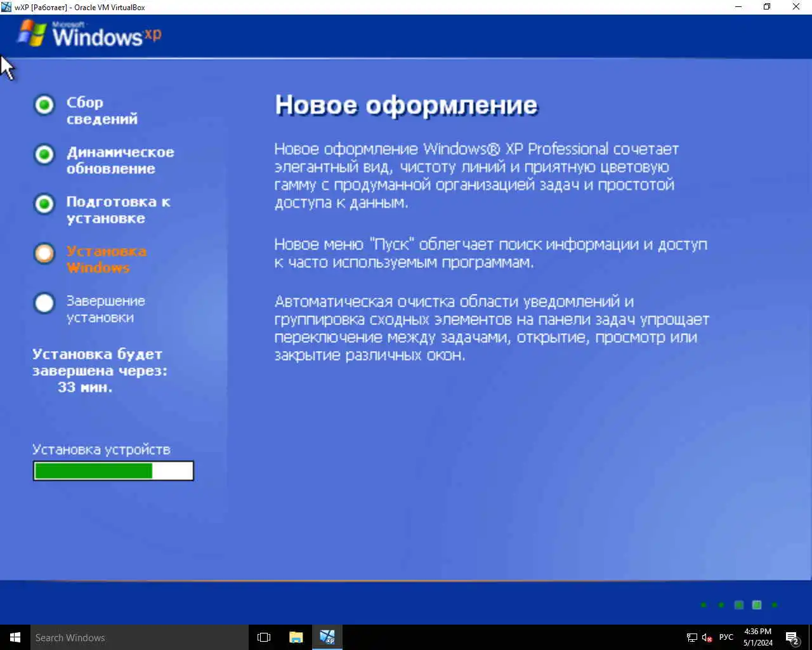This screenshot has height=650, width=812.
Task: Click the VirtualBox window title bar icon
Action: point(6,7)
